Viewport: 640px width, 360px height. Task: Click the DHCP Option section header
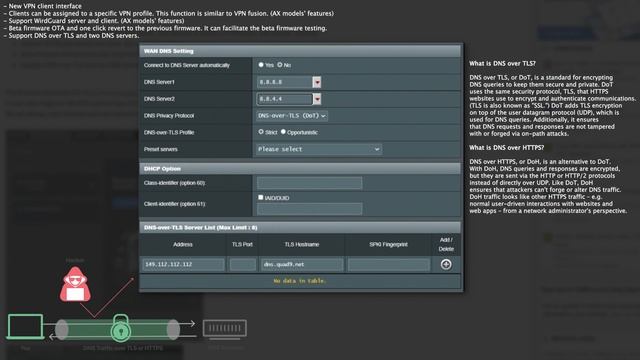[300, 169]
